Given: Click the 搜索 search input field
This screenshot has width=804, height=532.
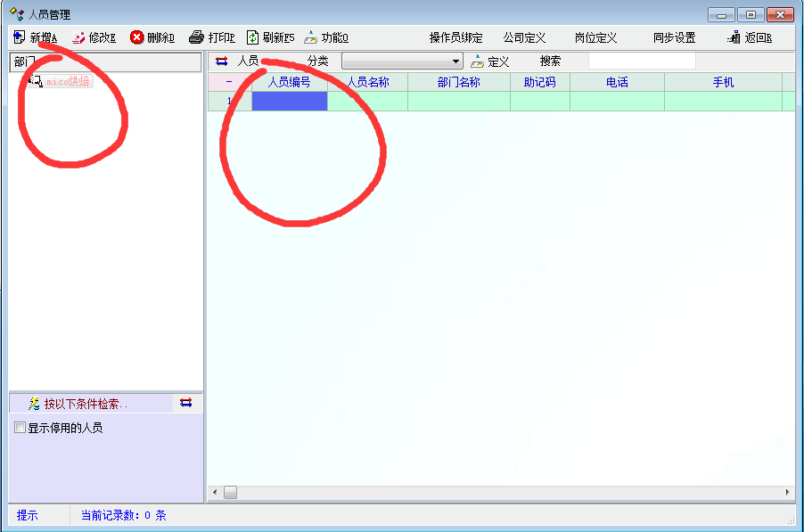Looking at the screenshot, I should click(642, 61).
